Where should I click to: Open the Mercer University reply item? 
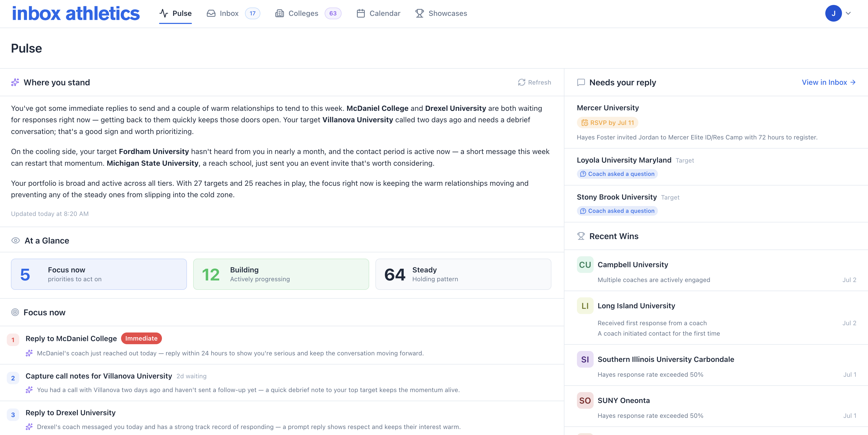(x=716, y=122)
